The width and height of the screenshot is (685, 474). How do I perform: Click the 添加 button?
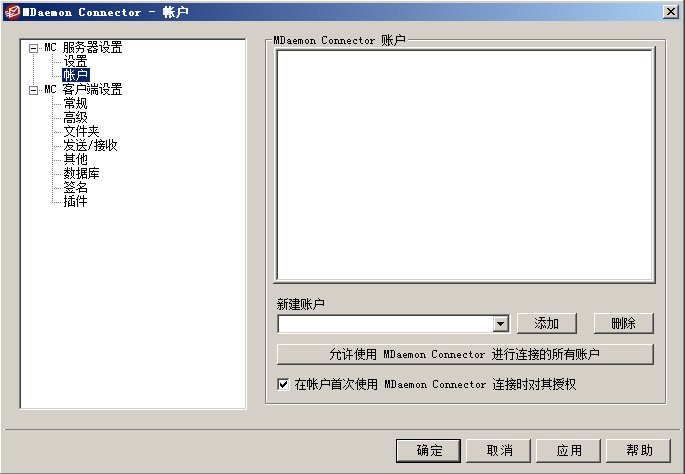tap(547, 324)
